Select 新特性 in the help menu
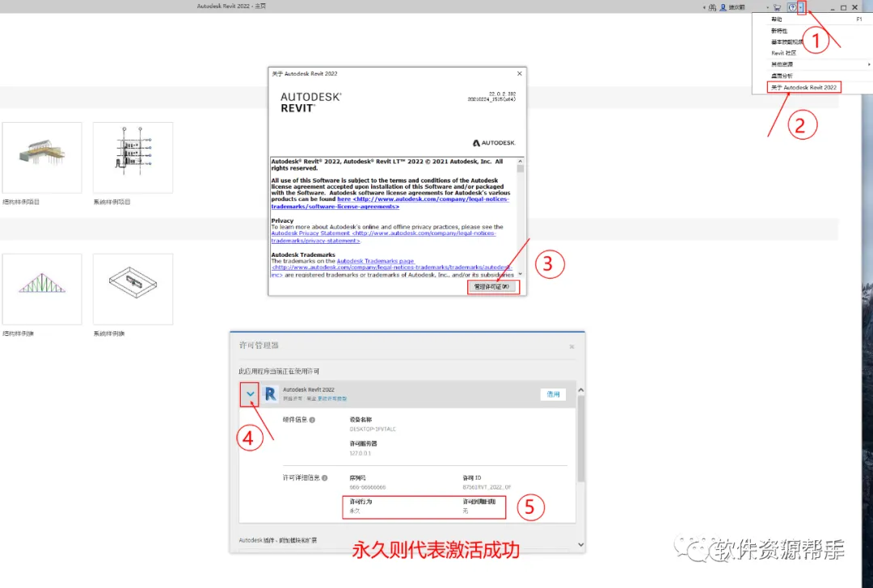The height and width of the screenshot is (588, 873). [x=779, y=31]
